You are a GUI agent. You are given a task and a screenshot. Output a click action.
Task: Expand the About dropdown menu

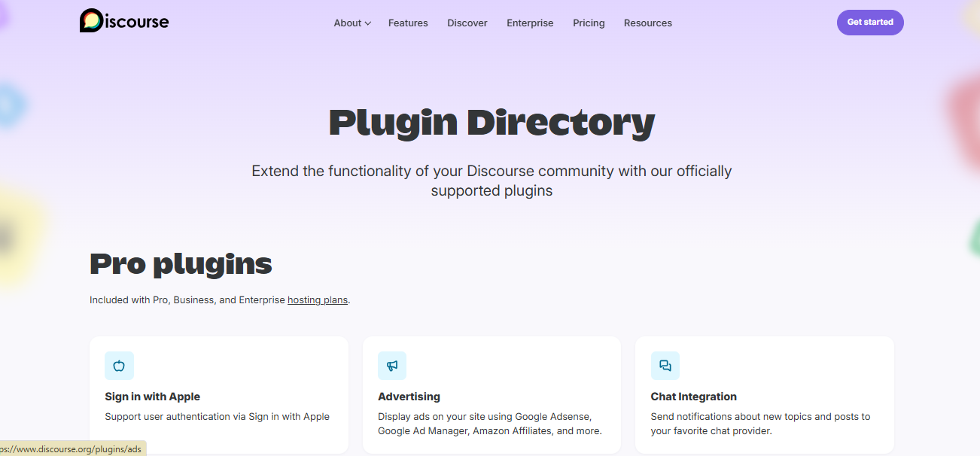pos(352,23)
